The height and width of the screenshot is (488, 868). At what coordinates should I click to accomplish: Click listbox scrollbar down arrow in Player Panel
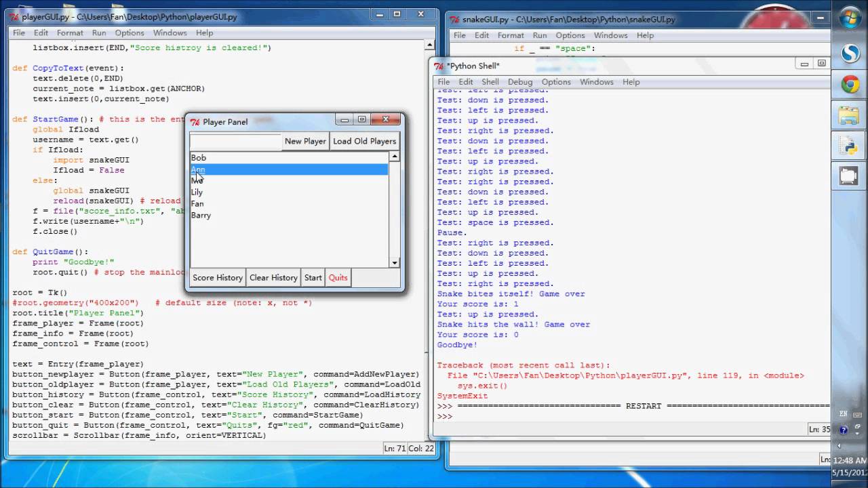point(395,263)
